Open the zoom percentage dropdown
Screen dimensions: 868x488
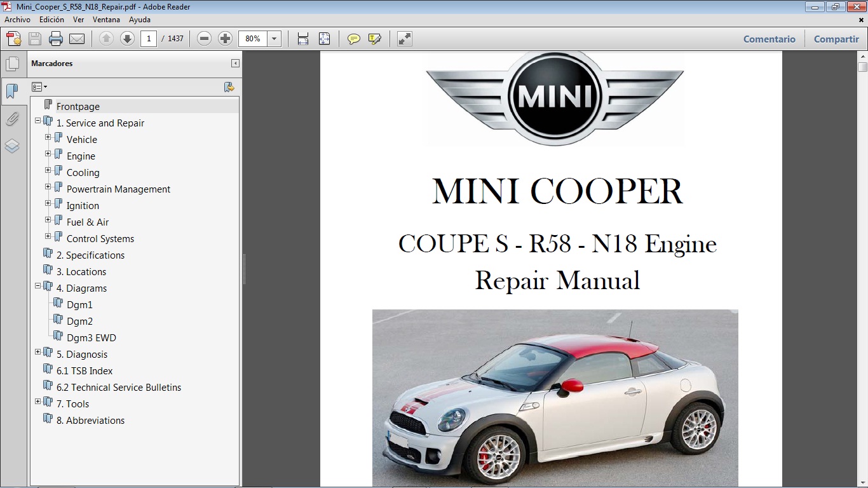click(274, 39)
